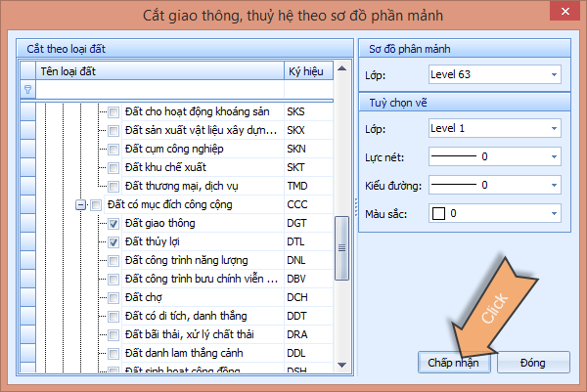Image resolution: width=587 pixels, height=392 pixels.
Task: Tick the Đất chợ checkbox
Action: (x=113, y=297)
